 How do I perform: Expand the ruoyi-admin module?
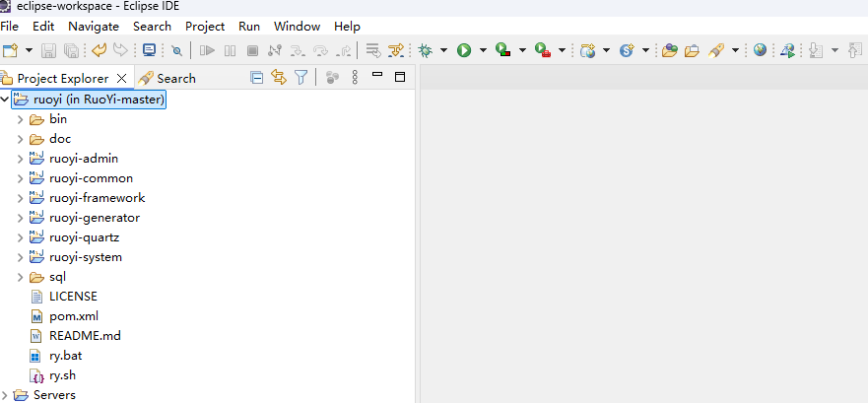(x=20, y=159)
